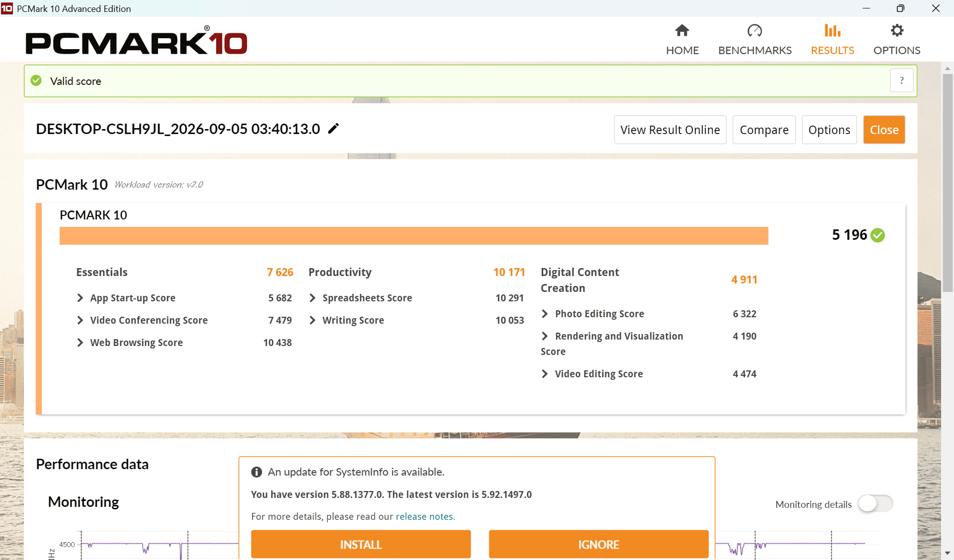954x560 pixels.
Task: Click the info icon in SystemInfo update notice
Action: (256, 472)
